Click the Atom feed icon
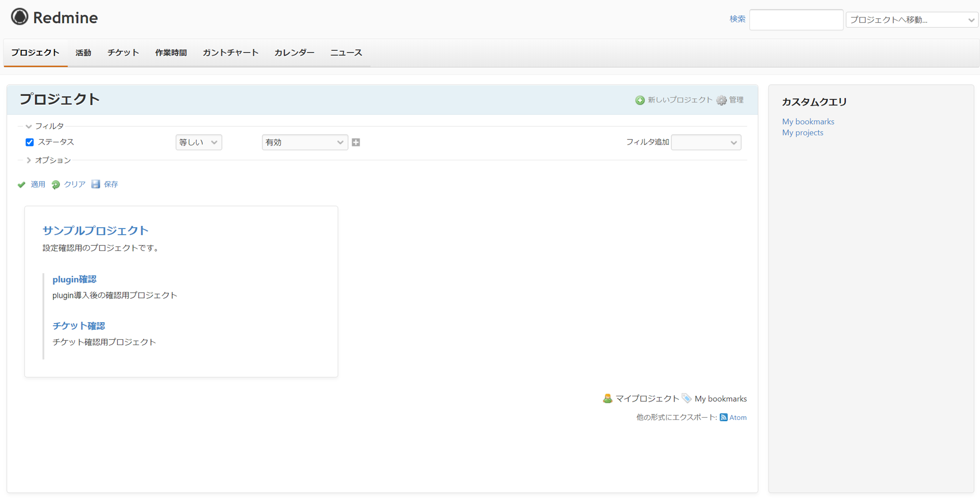 click(x=723, y=417)
